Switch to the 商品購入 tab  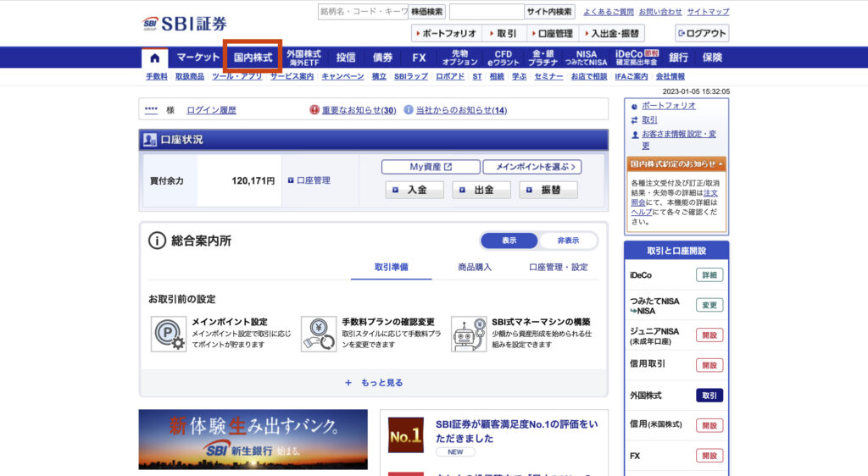tap(475, 267)
